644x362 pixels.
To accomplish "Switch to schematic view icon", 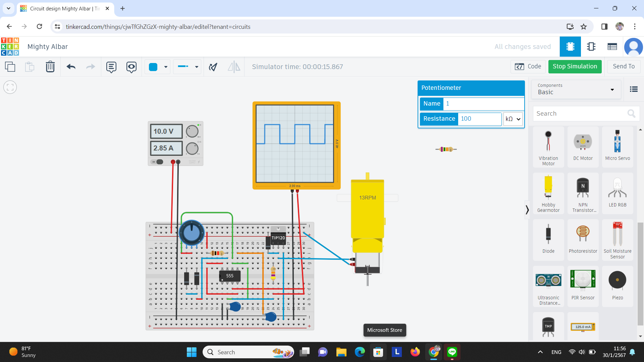I will [591, 47].
